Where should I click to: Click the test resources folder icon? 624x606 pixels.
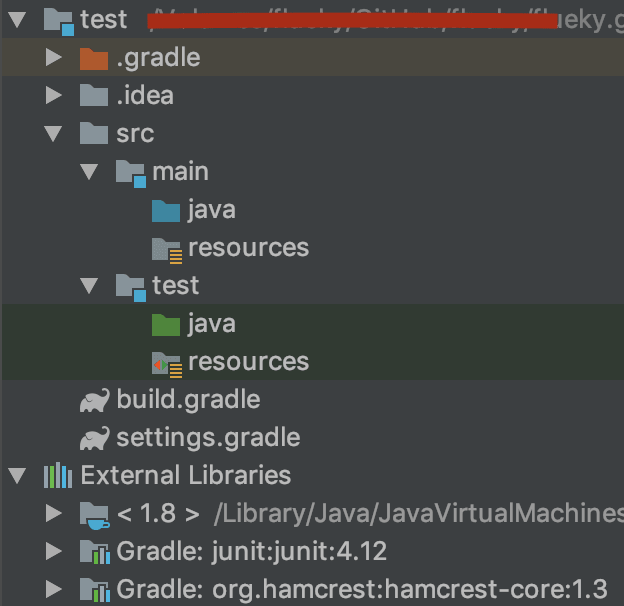point(167,364)
